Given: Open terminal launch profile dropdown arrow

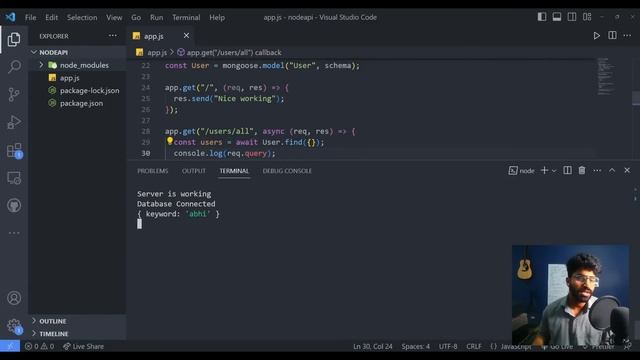Looking at the screenshot, I should (554, 171).
